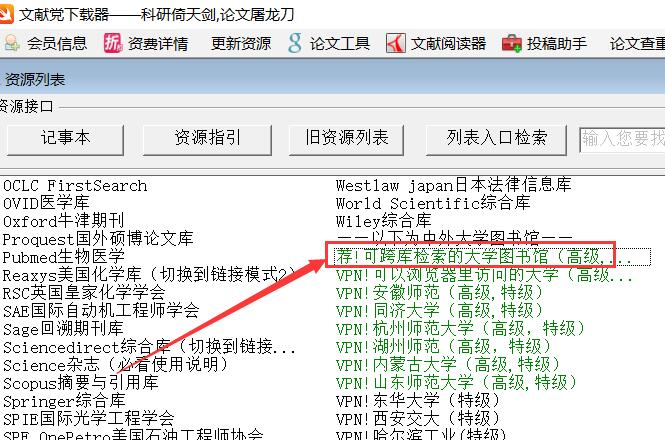The image size is (665, 440).
Task: Select Science杂志 entry
Action: coord(115,365)
